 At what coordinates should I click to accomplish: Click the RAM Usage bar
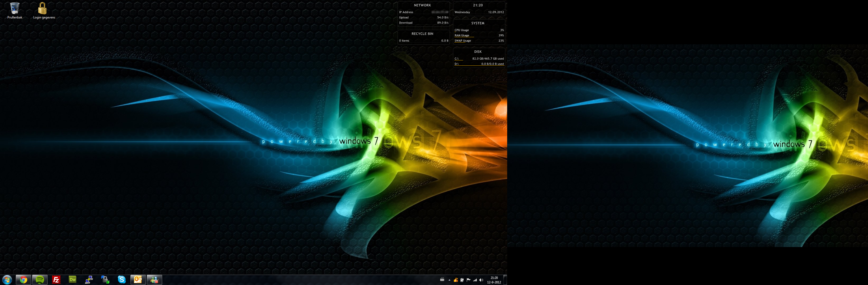click(464, 37)
